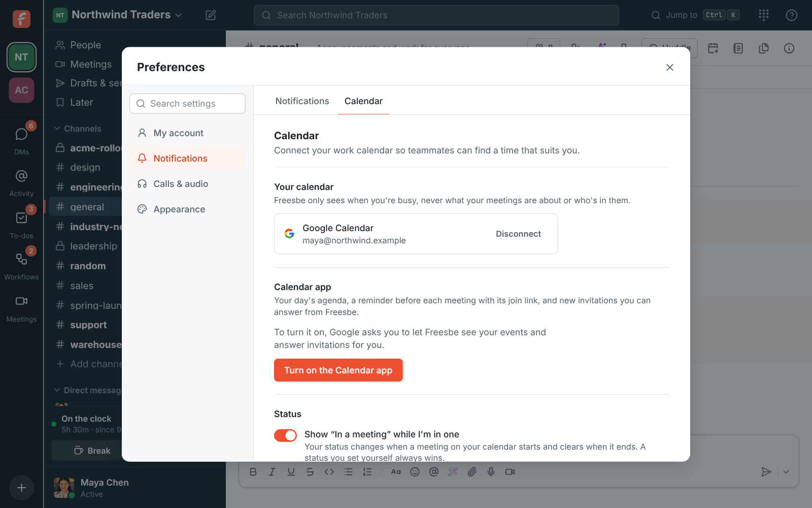This screenshot has width=812, height=508.
Task: Open the help question mark icon
Action: [x=792, y=15]
